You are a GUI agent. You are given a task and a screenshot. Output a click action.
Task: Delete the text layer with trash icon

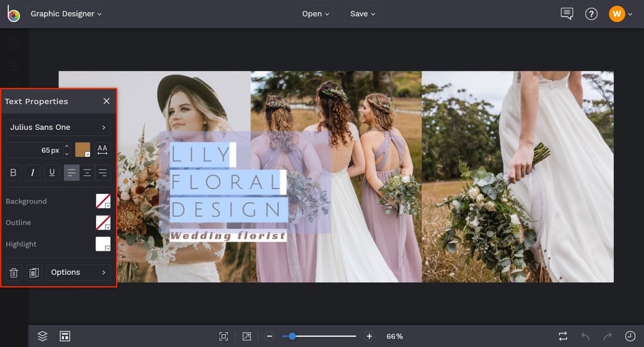14,273
